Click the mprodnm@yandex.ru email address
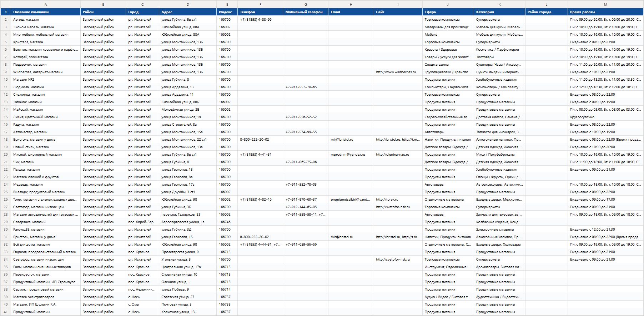 click(348, 155)
